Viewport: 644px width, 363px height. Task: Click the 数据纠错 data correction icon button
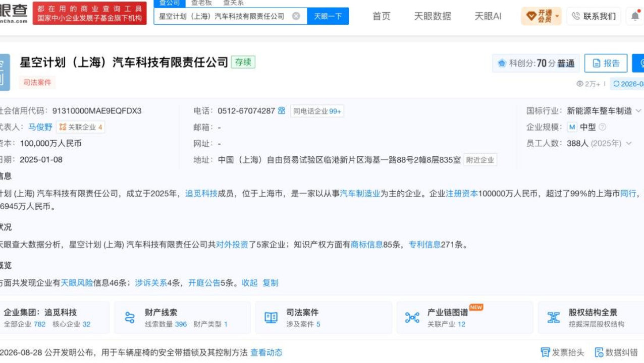point(616,352)
